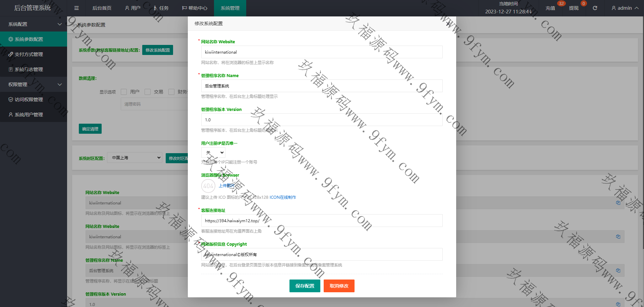Click copy icon beside second 网站名称 field
This screenshot has height=307, width=644.
pos(618,237)
